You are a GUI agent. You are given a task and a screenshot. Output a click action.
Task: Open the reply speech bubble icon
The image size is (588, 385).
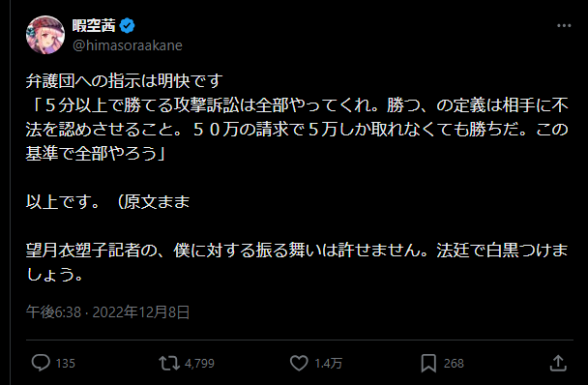[41, 363]
